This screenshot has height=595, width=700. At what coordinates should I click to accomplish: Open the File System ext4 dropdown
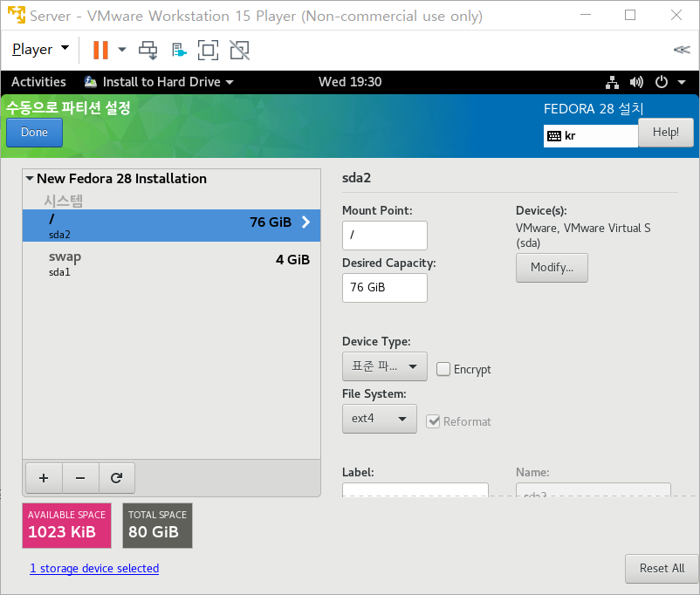(x=380, y=419)
